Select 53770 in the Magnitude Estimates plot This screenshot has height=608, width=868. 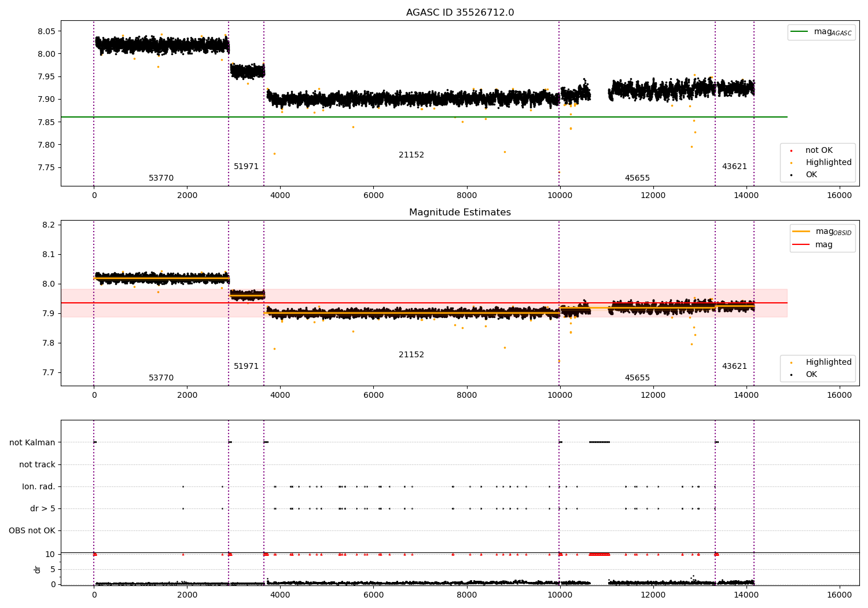[161, 378]
